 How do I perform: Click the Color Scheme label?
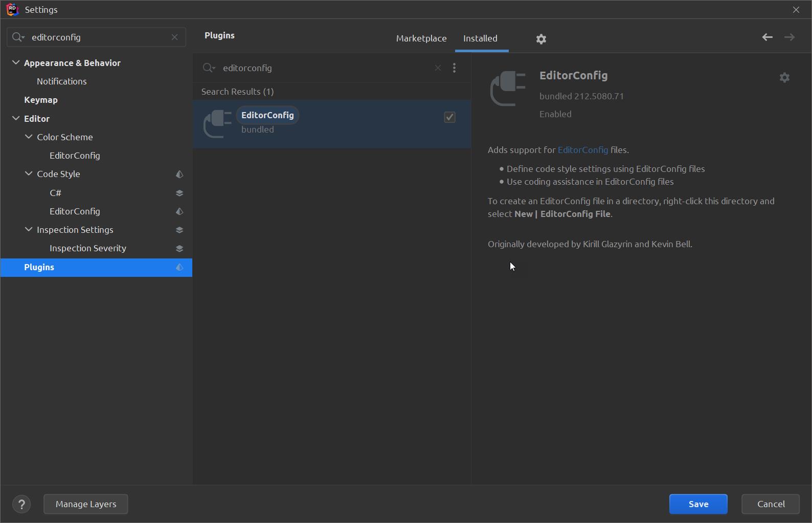point(65,137)
